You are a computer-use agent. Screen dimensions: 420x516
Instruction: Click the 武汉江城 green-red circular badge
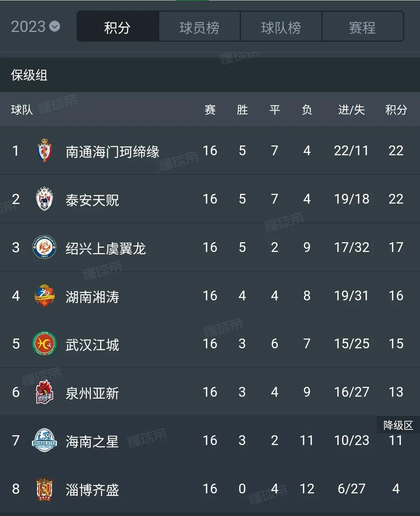click(44, 344)
